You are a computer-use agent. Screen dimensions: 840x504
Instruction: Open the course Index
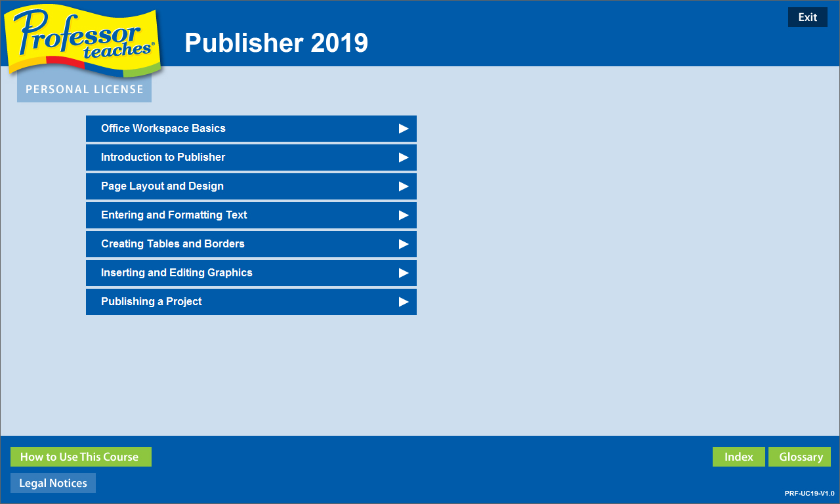(738, 457)
